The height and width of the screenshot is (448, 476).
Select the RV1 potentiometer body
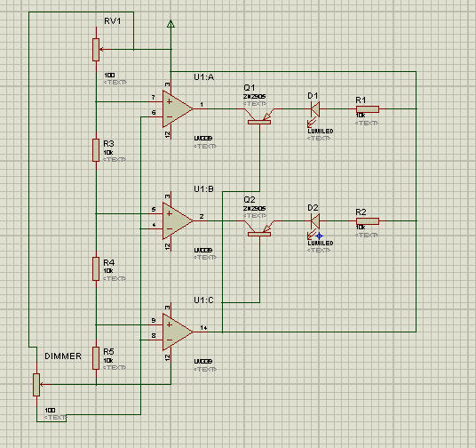point(96,50)
